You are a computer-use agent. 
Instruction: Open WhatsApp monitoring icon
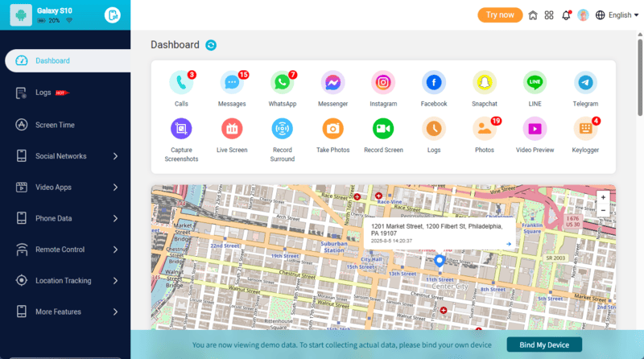(x=282, y=83)
